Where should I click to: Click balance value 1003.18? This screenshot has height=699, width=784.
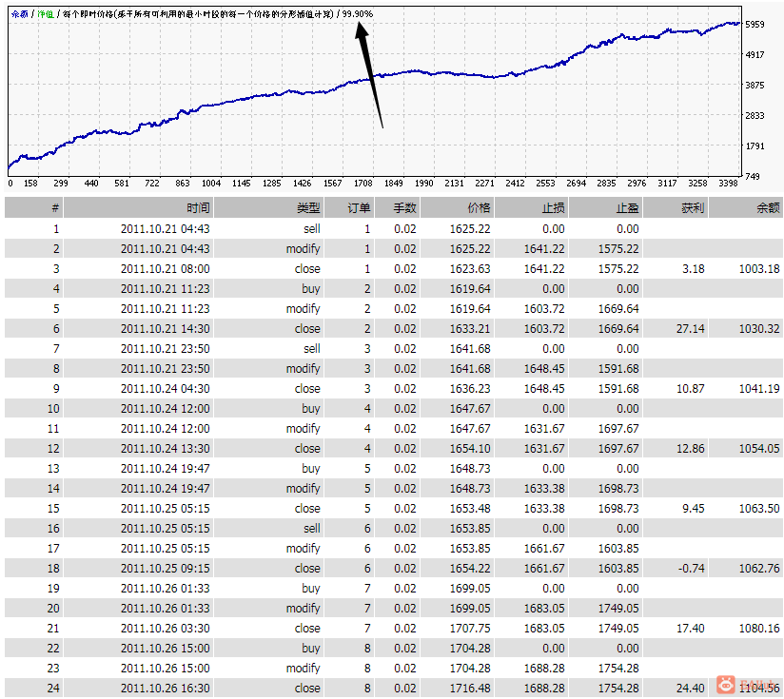pos(759,269)
